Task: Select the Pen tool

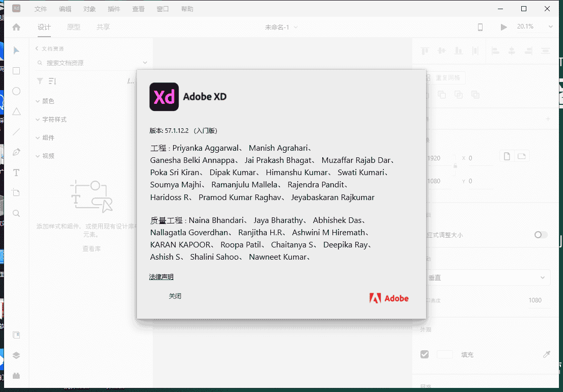Action: (x=16, y=152)
